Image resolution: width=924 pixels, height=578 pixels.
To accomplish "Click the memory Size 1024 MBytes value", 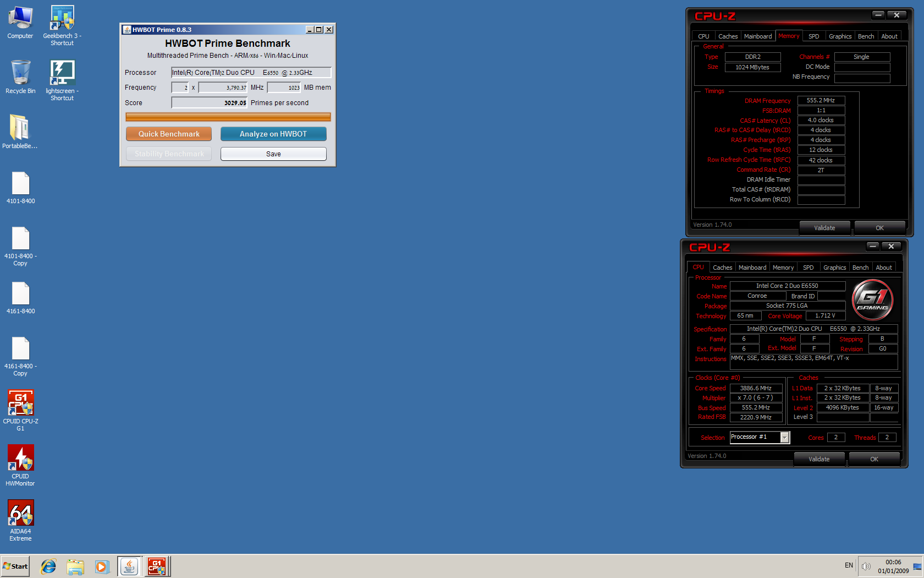I will pyautogui.click(x=752, y=67).
